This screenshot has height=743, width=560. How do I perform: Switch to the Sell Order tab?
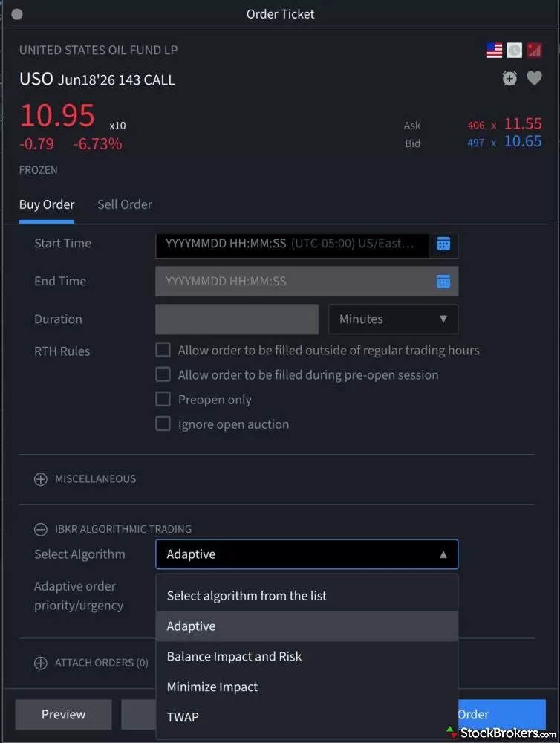pos(125,205)
